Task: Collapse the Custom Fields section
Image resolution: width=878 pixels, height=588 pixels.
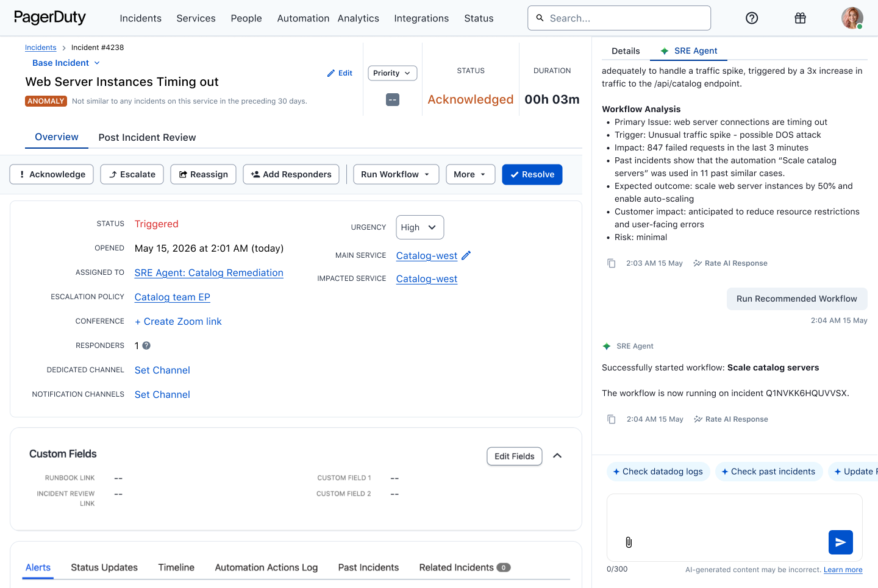Action: (557, 456)
